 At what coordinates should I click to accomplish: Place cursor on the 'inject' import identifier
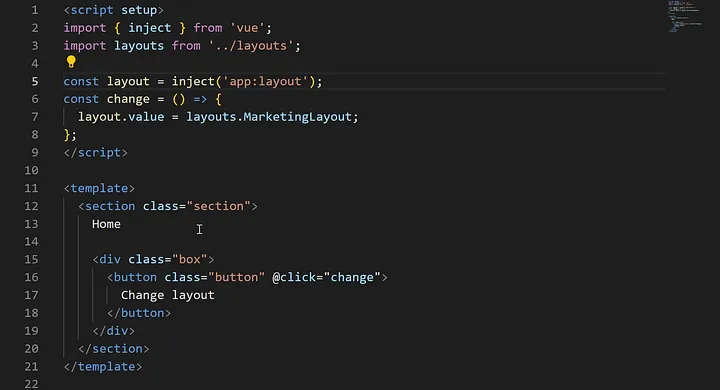[150, 28]
